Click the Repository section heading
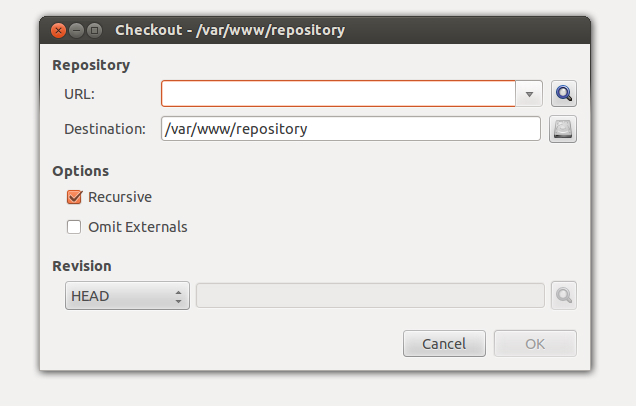This screenshot has height=406, width=636. click(x=91, y=65)
